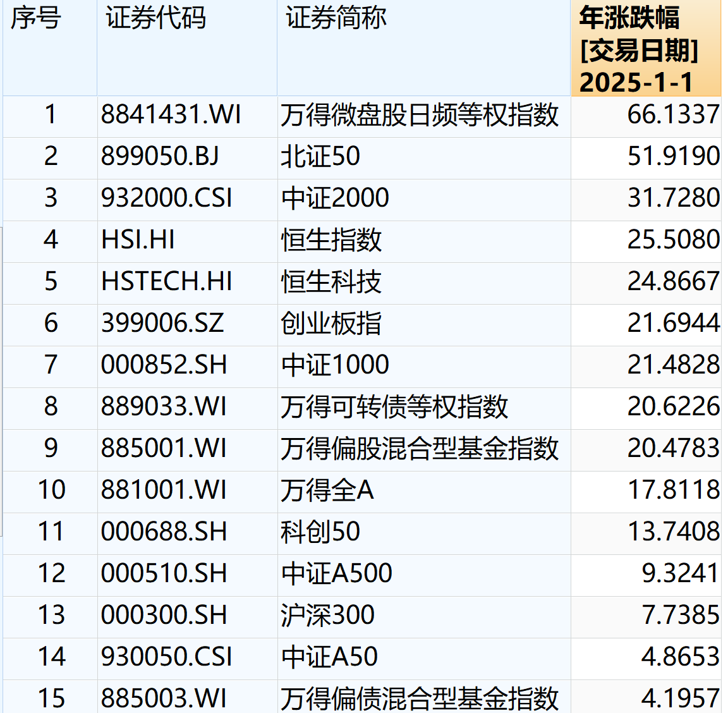This screenshot has height=713, width=728.
Task: Select name cell 科创50
Action: point(424,533)
